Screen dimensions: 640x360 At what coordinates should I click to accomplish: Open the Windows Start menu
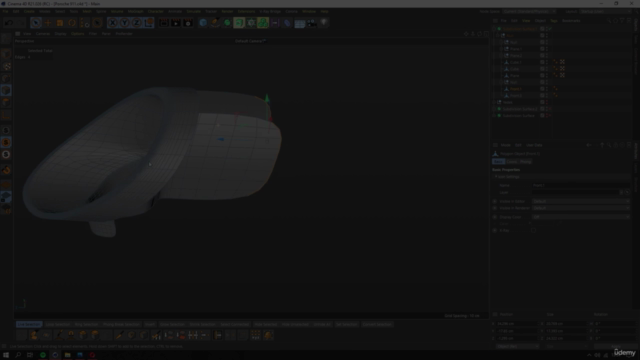[x=6, y=355]
